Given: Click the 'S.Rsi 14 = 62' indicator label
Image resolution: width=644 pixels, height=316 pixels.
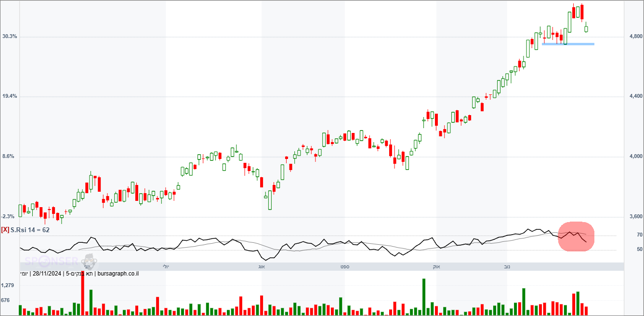Looking at the screenshot, I should click(30, 230).
